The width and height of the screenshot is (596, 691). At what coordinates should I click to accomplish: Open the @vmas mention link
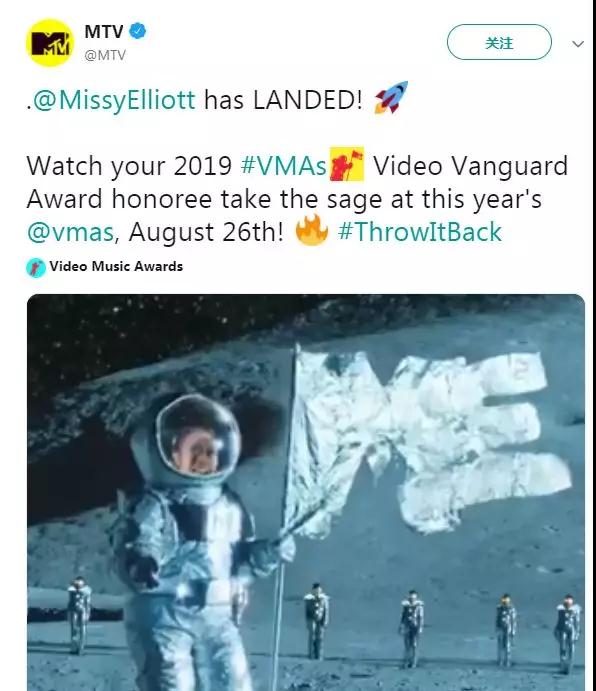pyautogui.click(x=71, y=233)
